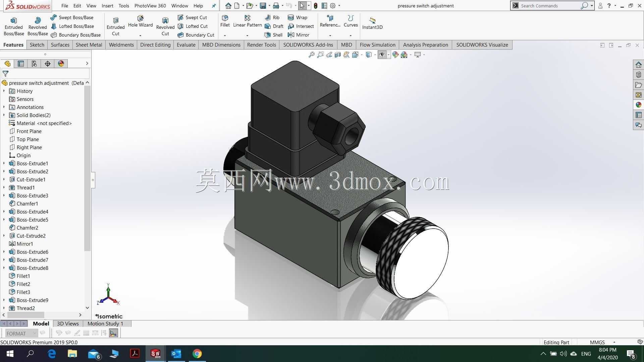Open Edit Appearance color ball icon

tap(395, 55)
